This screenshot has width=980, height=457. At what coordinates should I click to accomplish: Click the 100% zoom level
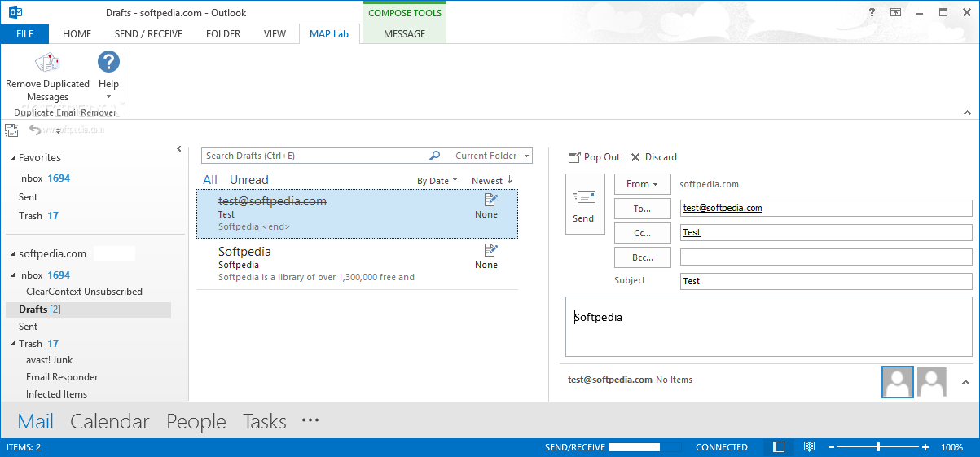tap(952, 447)
